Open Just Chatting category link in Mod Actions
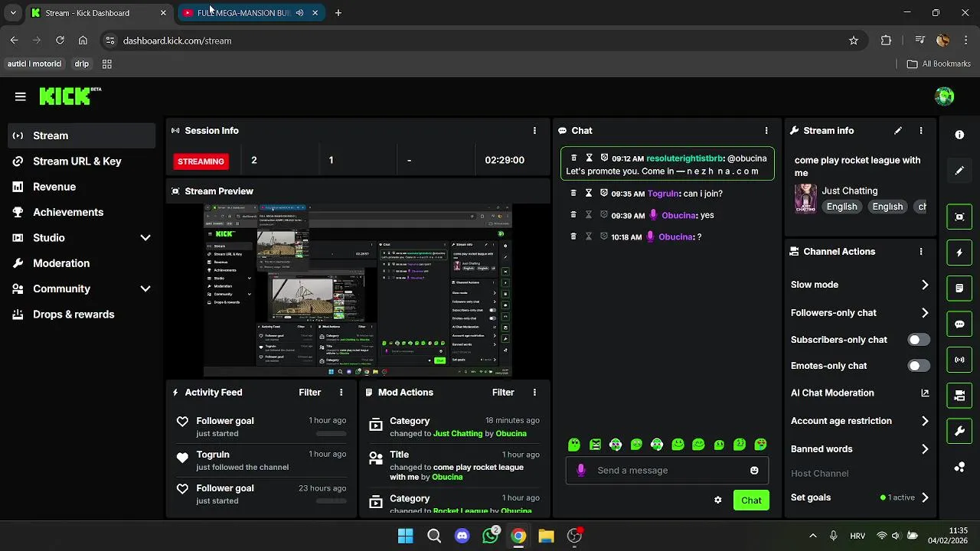Viewport: 980px width, 551px height. tap(458, 434)
